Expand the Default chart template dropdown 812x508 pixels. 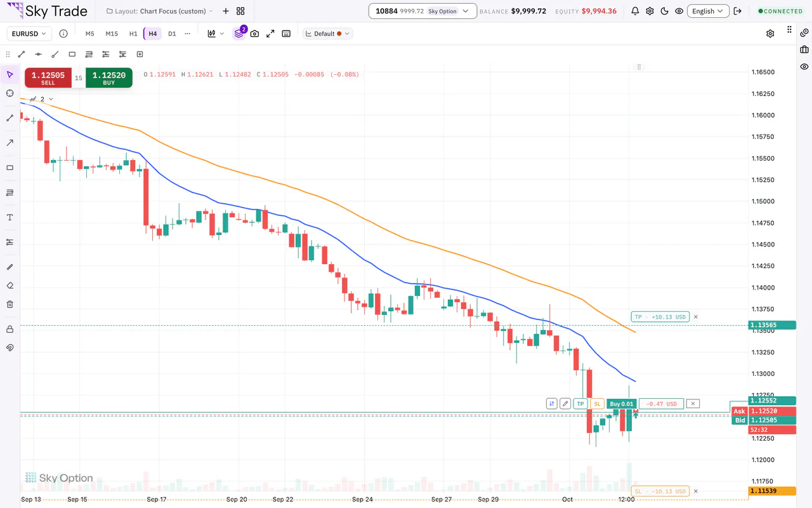(328, 34)
